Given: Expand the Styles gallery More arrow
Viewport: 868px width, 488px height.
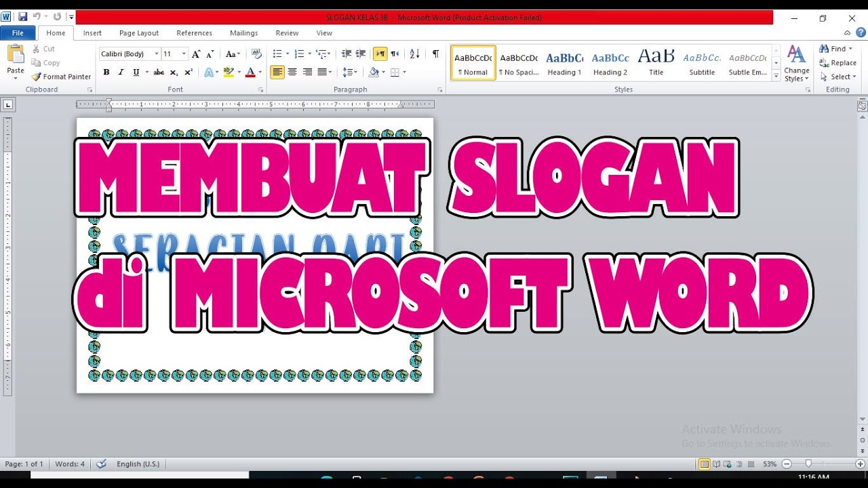Looking at the screenshot, I should (776, 77).
